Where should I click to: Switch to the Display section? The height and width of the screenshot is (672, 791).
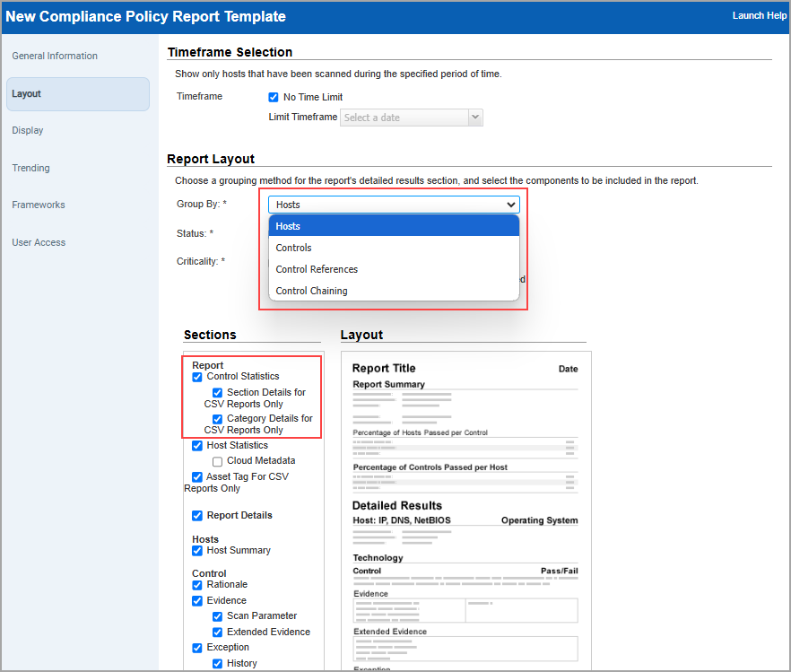pos(27,130)
